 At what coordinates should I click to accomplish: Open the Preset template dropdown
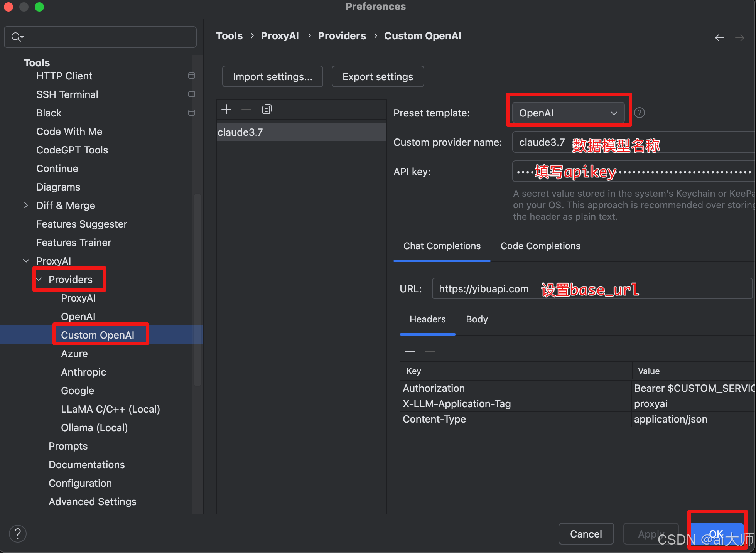point(568,113)
